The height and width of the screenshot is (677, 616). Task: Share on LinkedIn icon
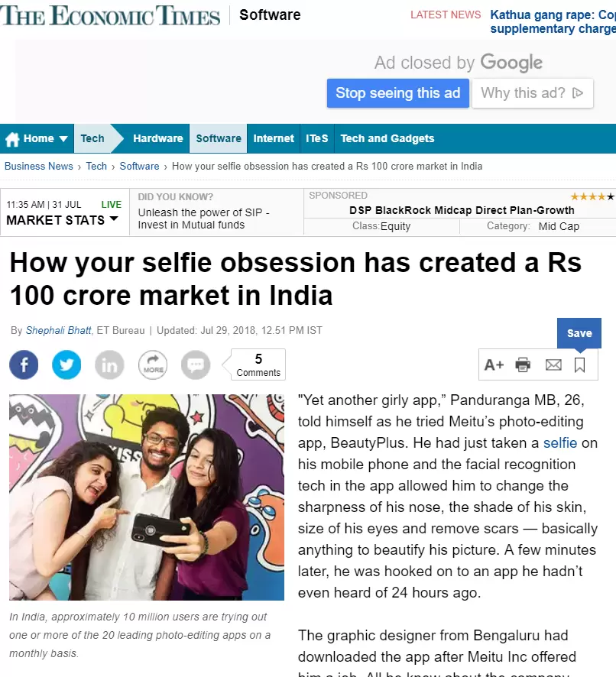[x=109, y=364]
